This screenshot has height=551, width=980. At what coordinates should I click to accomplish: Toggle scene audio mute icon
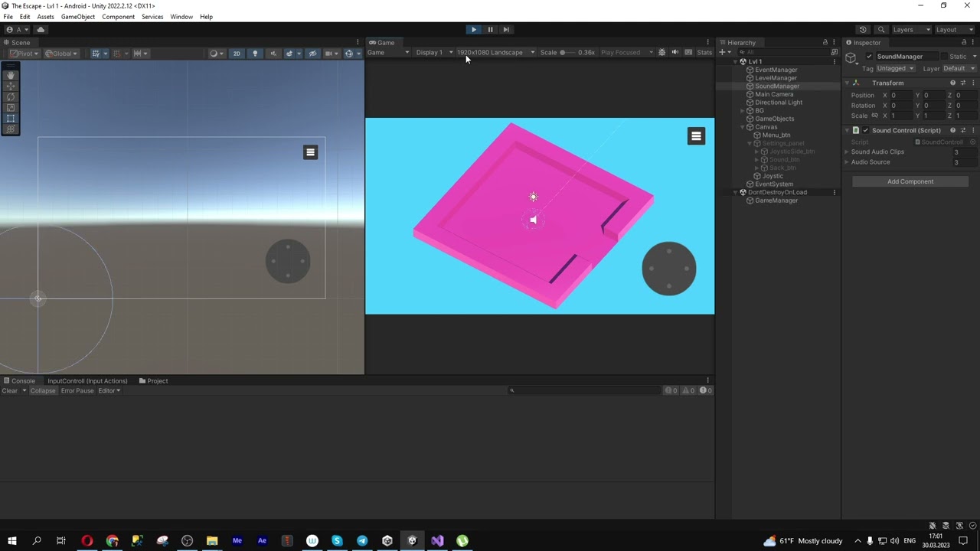[273, 54]
